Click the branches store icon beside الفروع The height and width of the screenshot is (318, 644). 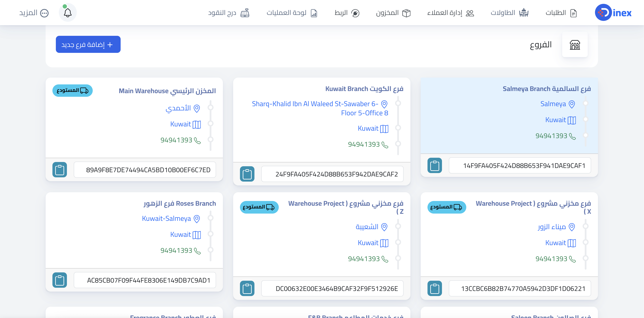[575, 45]
